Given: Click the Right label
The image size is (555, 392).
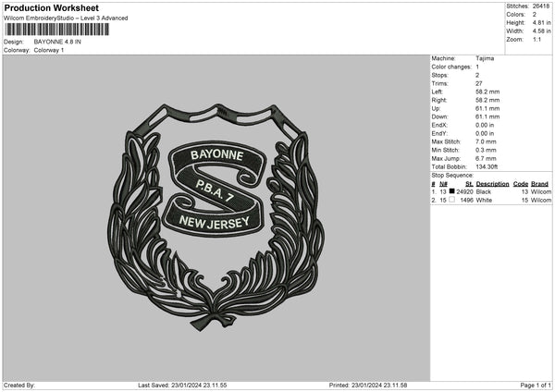Looking at the screenshot, I should pyautogui.click(x=438, y=100).
